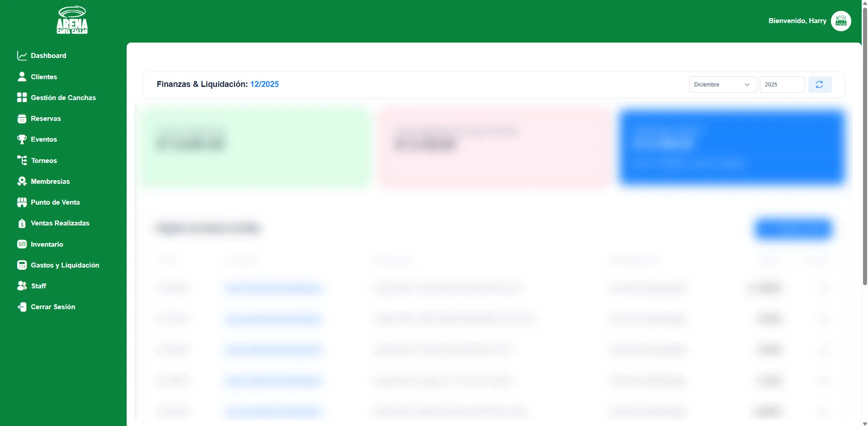Click the Membresías badge icon
The width and height of the screenshot is (868, 426).
[x=22, y=181]
